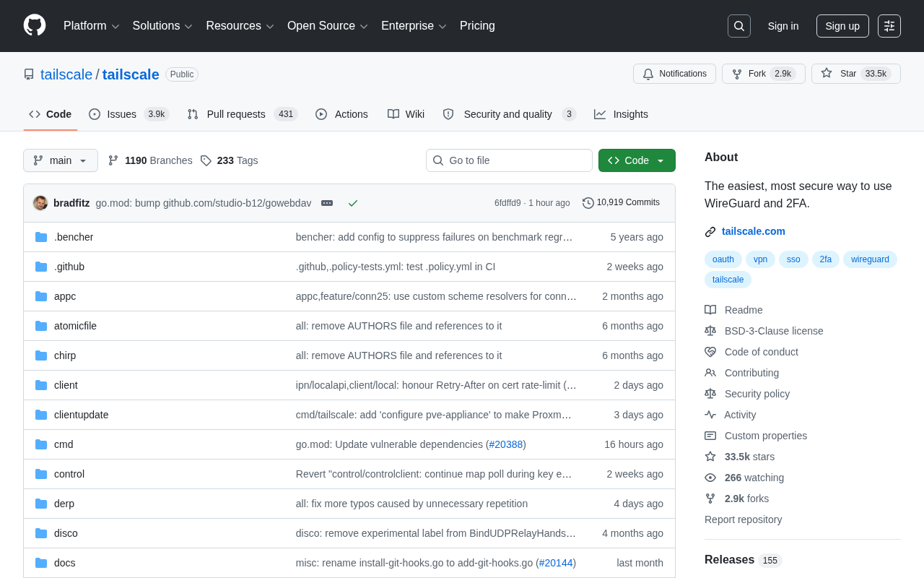Click the scale icon beside BSD-3-Clause license
924x578 pixels.
pyautogui.click(x=710, y=331)
